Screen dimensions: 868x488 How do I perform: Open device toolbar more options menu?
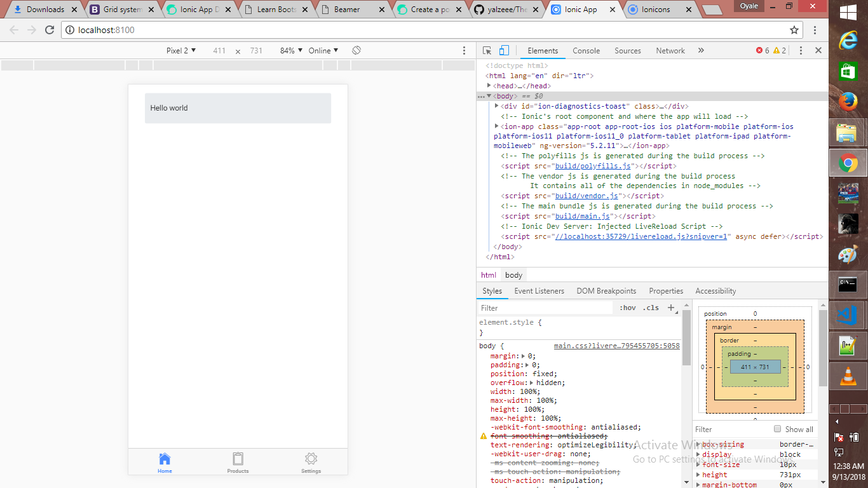(x=465, y=50)
